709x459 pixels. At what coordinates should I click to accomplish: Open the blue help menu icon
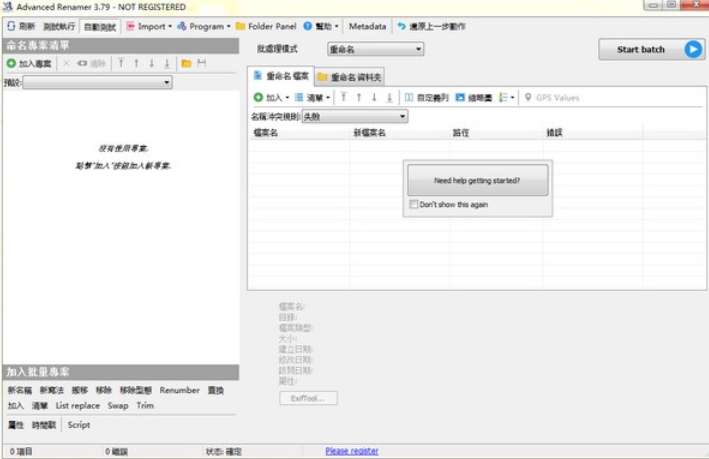307,26
